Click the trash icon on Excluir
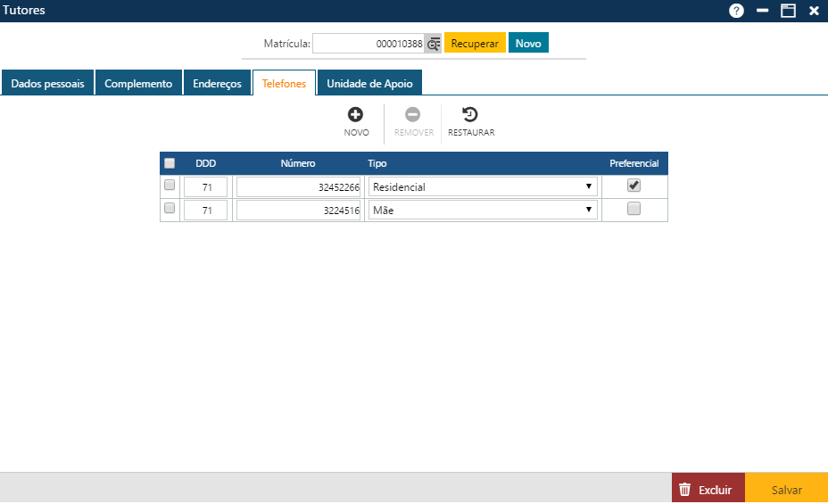Viewport: 828px width, 504px height. point(685,490)
